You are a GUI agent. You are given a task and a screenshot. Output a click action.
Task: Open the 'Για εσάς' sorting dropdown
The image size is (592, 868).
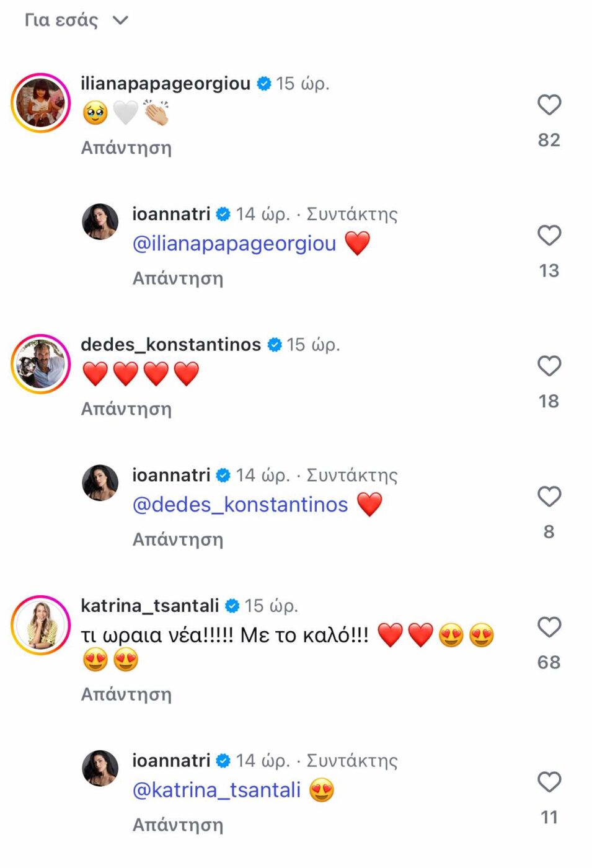pyautogui.click(x=76, y=20)
